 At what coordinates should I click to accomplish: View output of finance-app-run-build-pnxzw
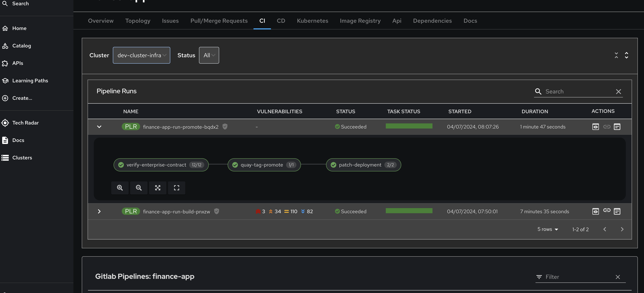[x=617, y=212]
